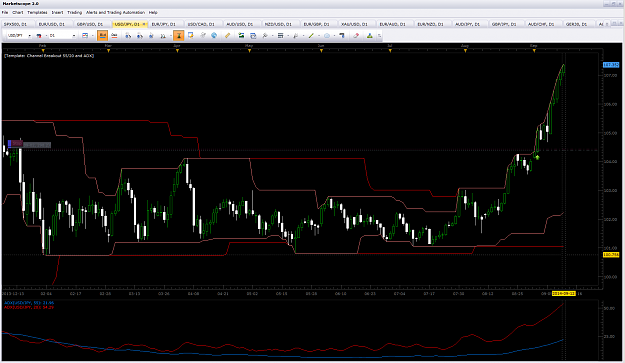Close the USD/JPY, D1 tab
The height and width of the screenshot is (363, 625).
(x=144, y=24)
